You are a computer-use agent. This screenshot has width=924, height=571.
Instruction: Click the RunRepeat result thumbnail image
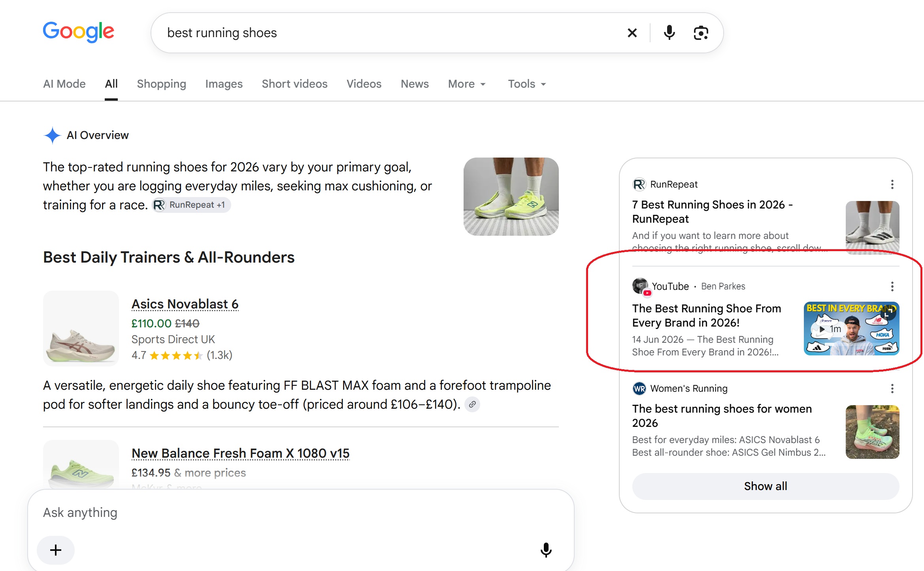pos(872,227)
